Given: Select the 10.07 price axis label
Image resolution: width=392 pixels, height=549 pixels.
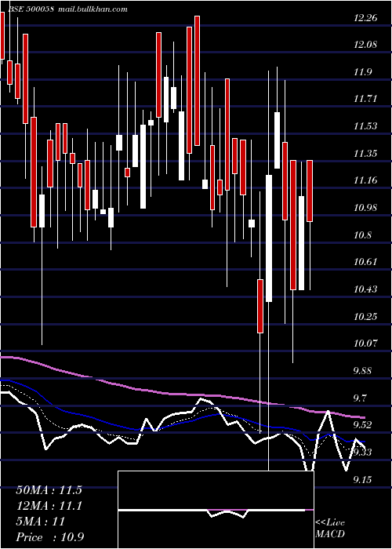Looking at the screenshot, I should pyautogui.click(x=365, y=344).
